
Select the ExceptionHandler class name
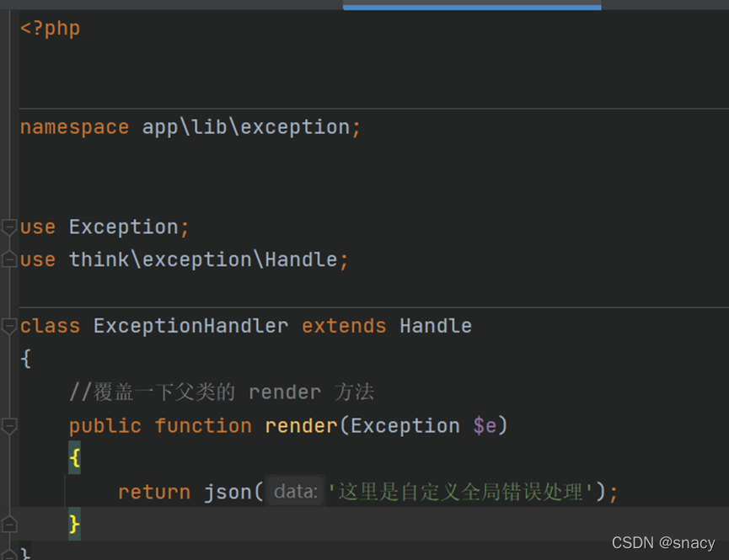pos(190,326)
